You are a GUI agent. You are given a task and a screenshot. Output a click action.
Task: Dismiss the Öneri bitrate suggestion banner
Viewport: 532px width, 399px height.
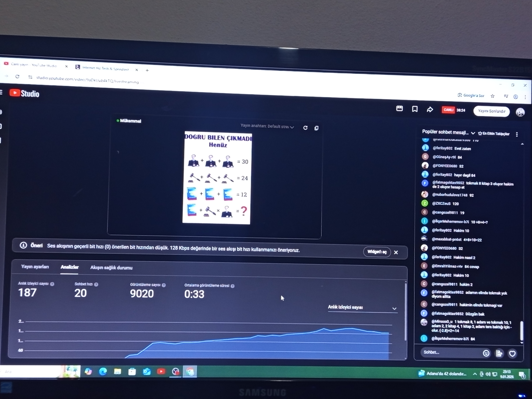pyautogui.click(x=396, y=252)
